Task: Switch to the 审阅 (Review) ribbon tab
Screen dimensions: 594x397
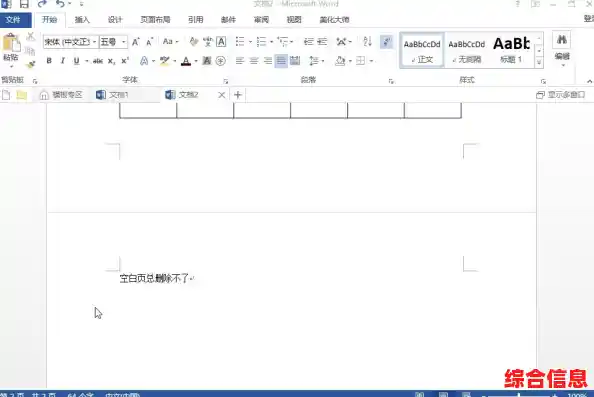Action: 261,20
